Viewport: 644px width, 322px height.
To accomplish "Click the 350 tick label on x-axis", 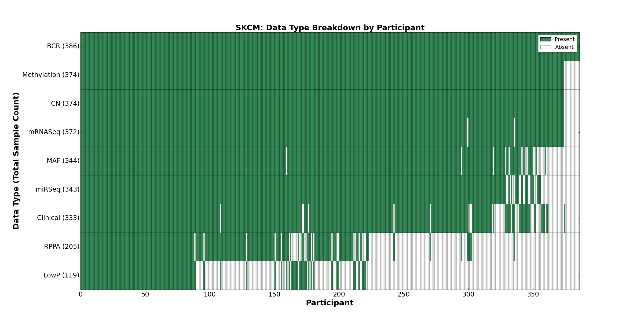I will point(533,295).
